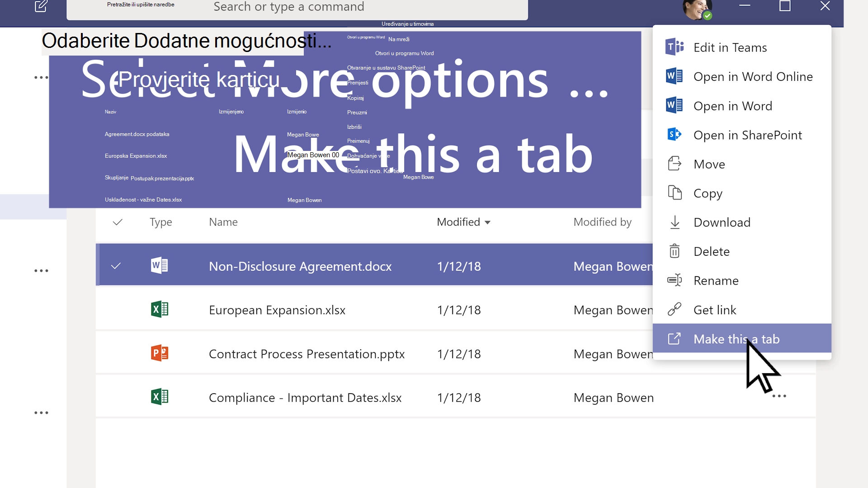Image resolution: width=868 pixels, height=488 pixels.
Task: Click the Delete icon in context menu
Action: tap(674, 250)
